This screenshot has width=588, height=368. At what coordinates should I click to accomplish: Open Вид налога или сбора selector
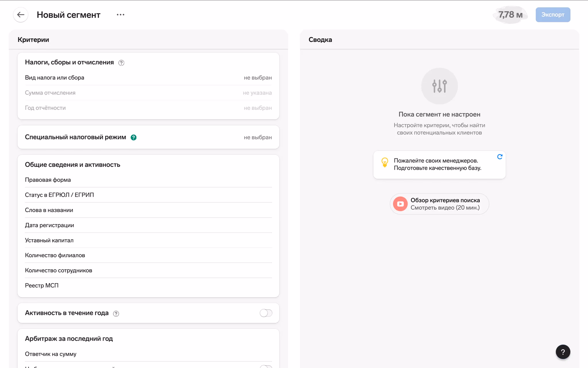(148, 78)
